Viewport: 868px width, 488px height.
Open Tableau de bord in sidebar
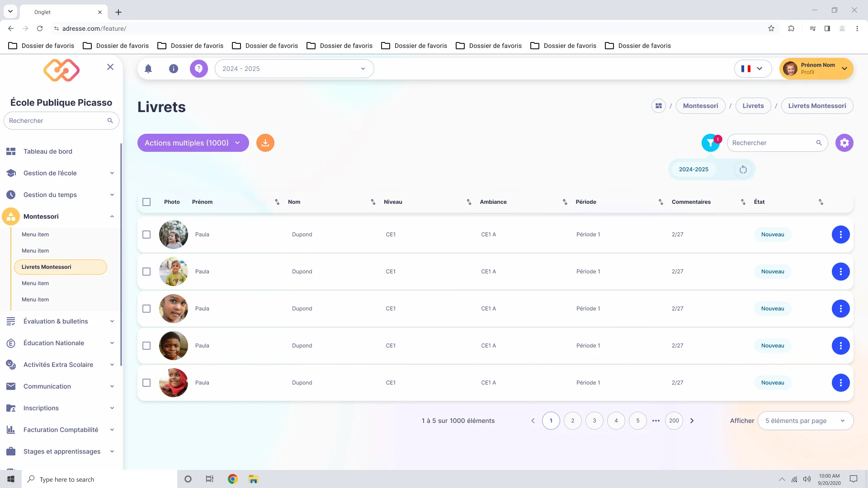coord(61,151)
